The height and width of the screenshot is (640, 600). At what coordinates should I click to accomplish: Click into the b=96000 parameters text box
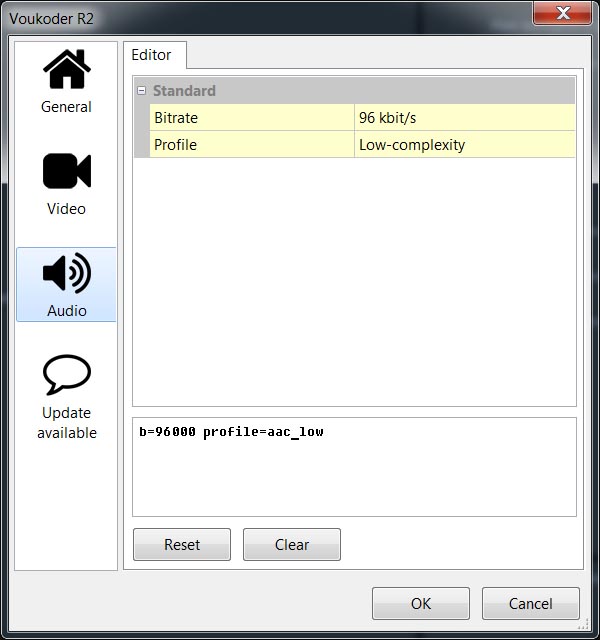(354, 467)
